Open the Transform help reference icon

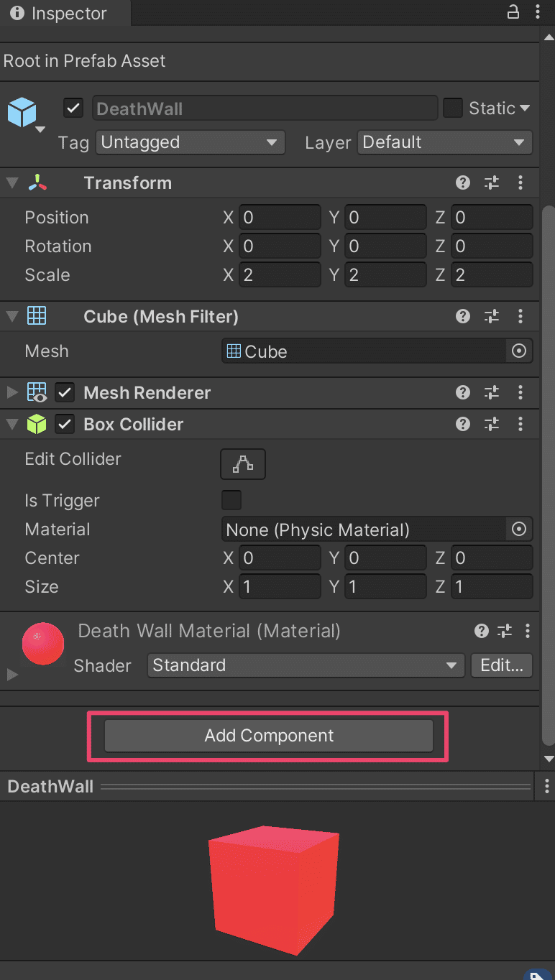[x=463, y=183]
